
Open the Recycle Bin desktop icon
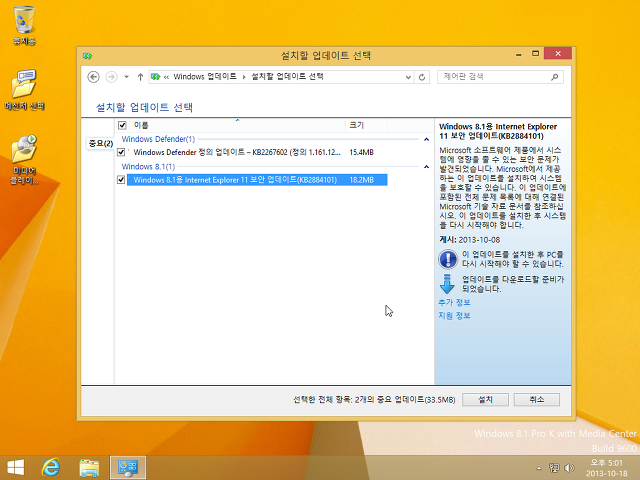pyautogui.click(x=24, y=25)
